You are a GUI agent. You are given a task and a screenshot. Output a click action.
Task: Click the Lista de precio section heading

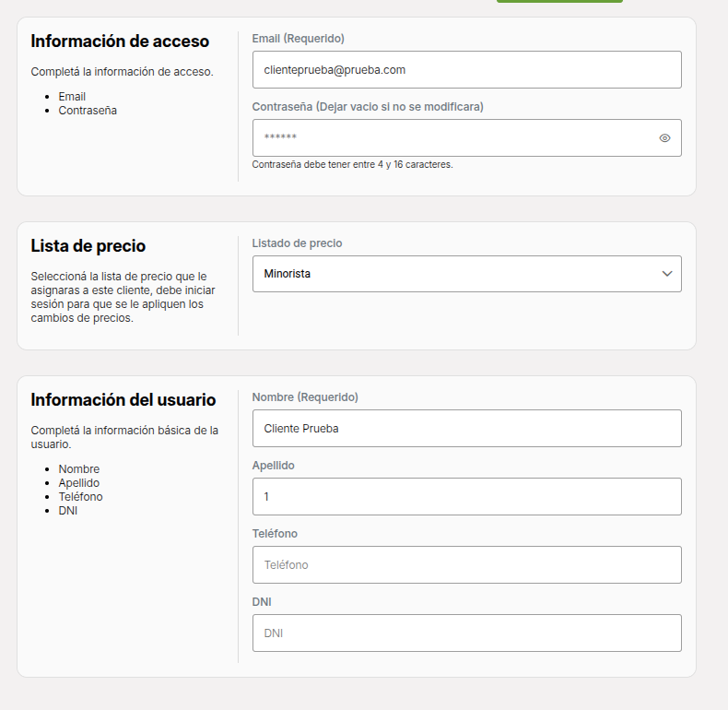point(88,246)
